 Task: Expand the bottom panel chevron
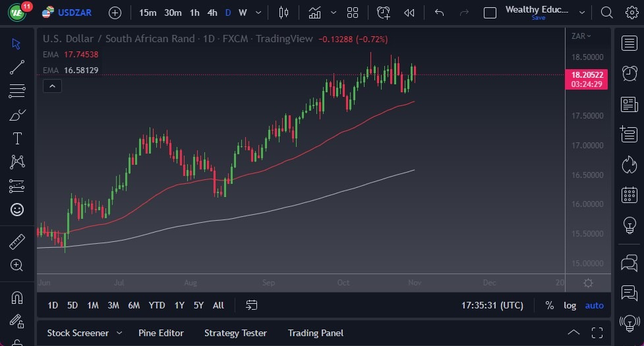pos(573,333)
